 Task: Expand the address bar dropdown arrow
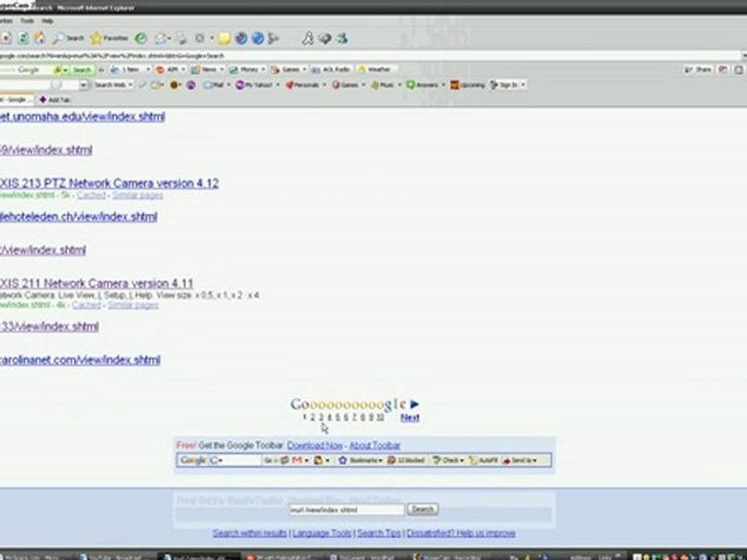[x=744, y=55]
